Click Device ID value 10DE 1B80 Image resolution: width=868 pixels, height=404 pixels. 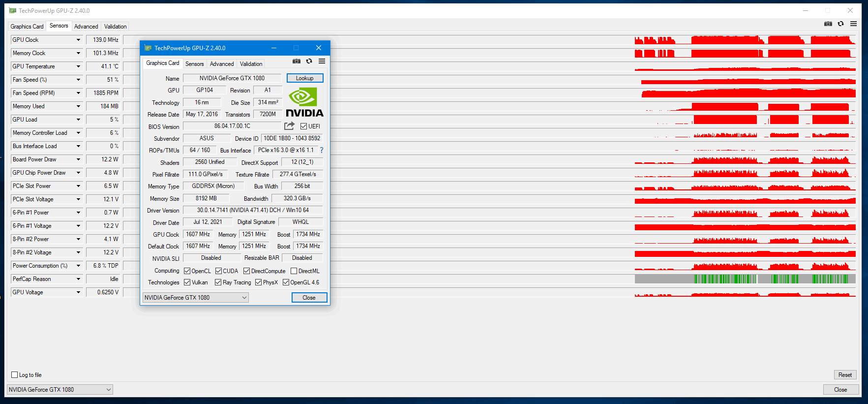pos(292,138)
